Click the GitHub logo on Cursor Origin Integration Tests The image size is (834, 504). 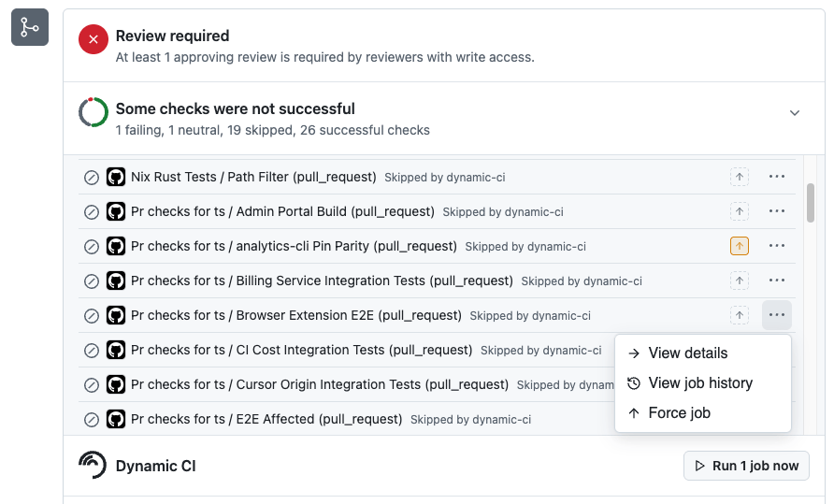click(x=116, y=384)
